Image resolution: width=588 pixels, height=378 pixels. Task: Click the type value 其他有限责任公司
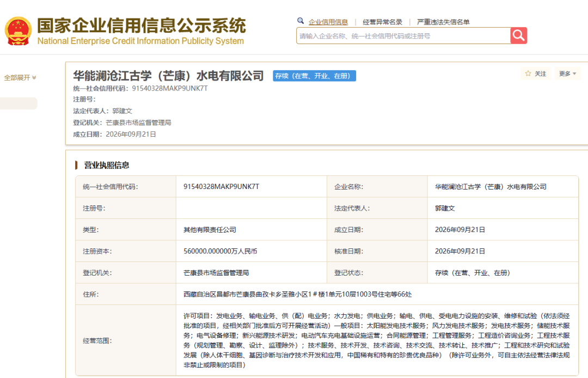tap(210, 230)
